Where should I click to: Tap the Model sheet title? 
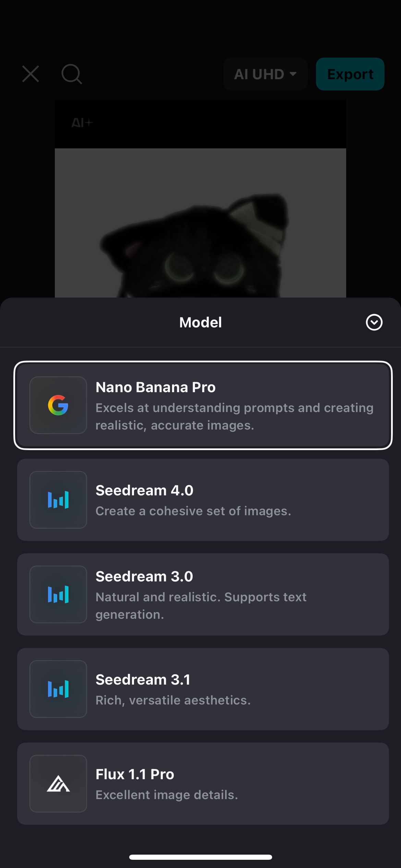click(200, 322)
